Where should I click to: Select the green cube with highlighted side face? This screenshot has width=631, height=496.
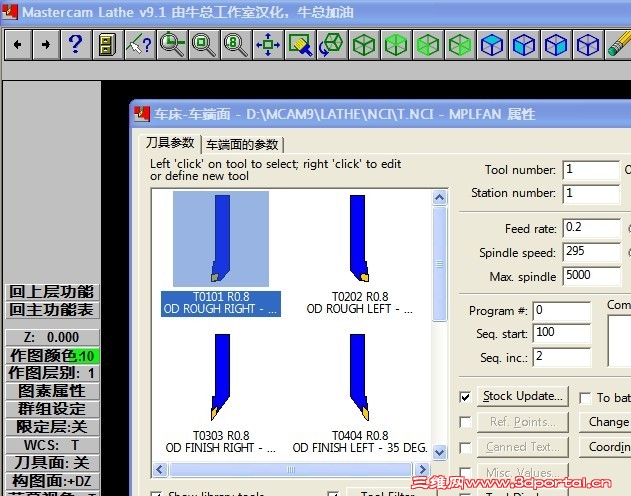460,44
